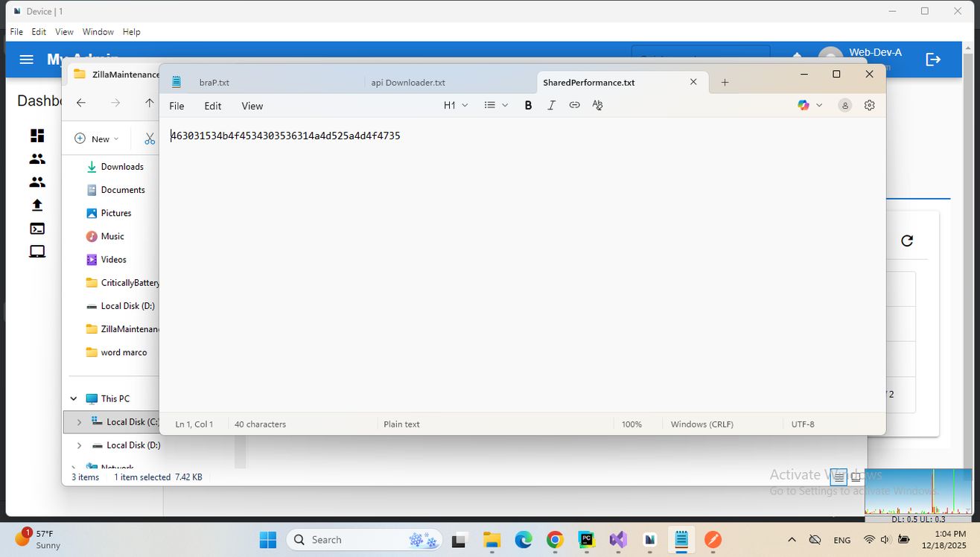
Task: Open the hamburger menu in admin app
Action: coord(27,60)
